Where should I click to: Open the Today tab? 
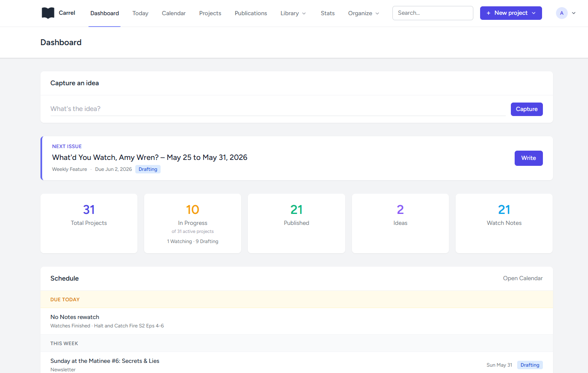140,13
